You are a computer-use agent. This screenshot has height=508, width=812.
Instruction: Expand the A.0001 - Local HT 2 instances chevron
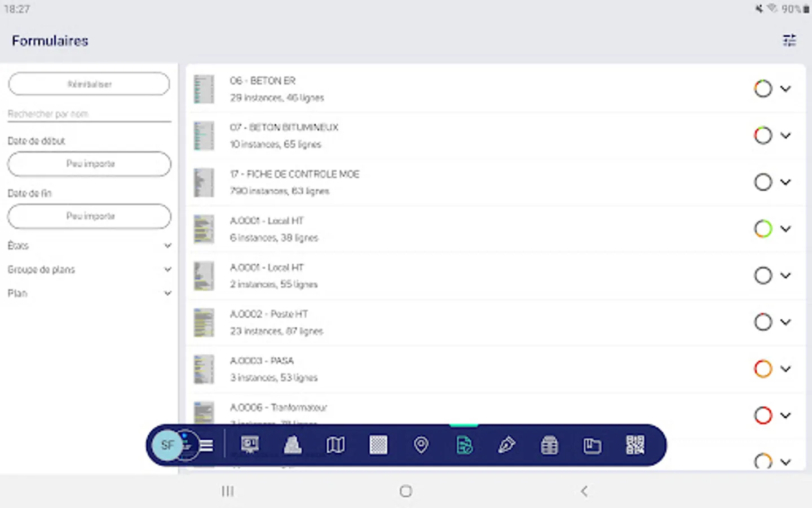[785, 275]
